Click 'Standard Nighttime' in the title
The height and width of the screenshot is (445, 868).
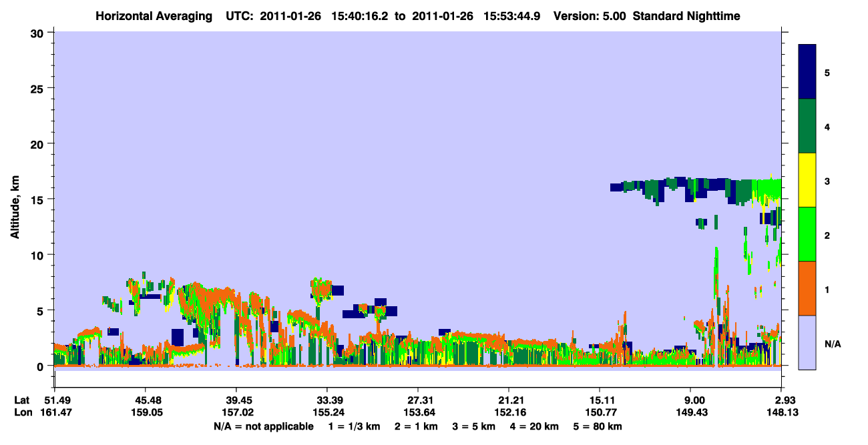[687, 16]
